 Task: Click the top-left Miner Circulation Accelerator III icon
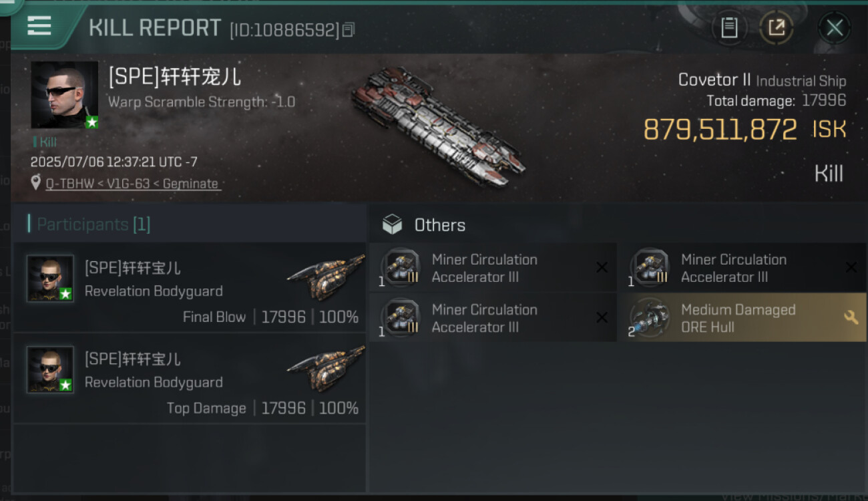pyautogui.click(x=400, y=268)
